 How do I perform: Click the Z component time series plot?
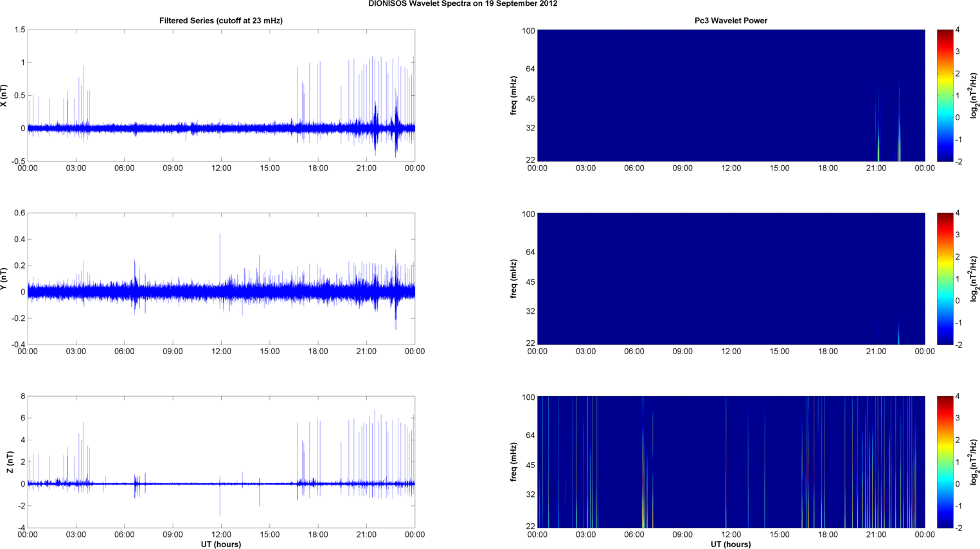(221, 462)
